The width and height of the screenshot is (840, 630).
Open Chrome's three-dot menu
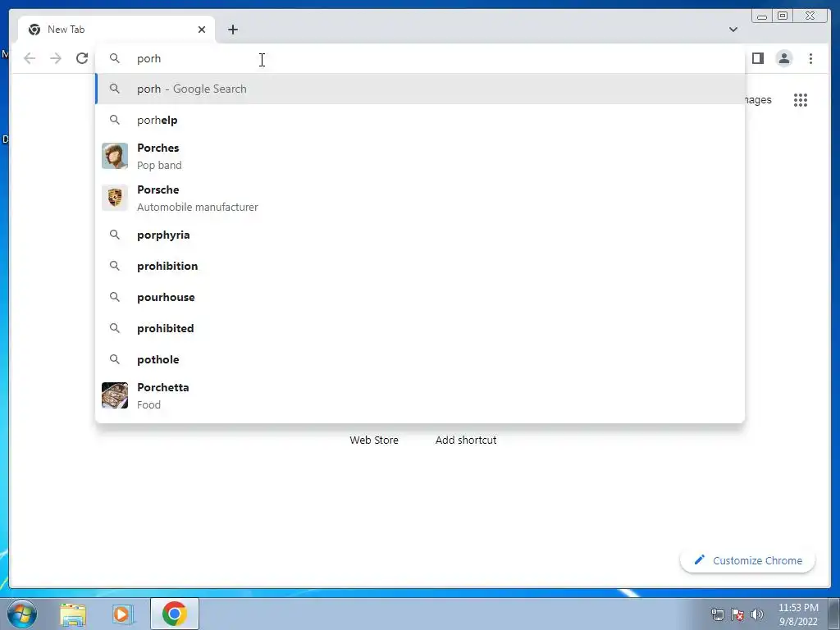[810, 58]
